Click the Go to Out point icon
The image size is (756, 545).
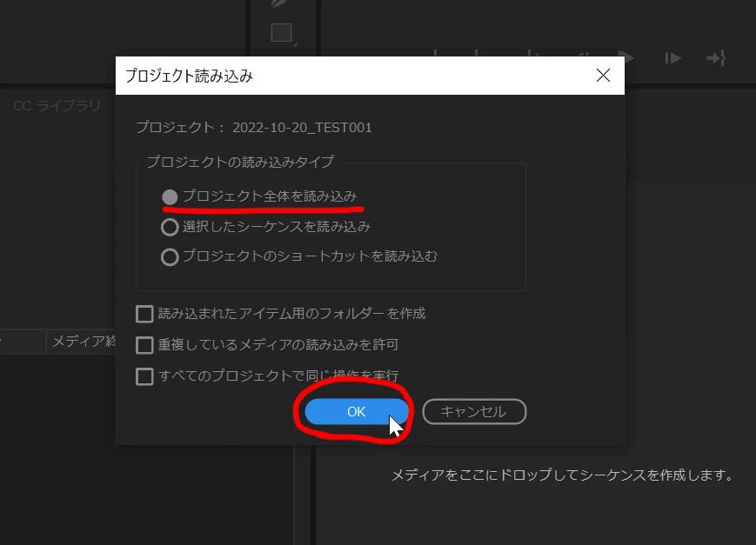pos(717,58)
